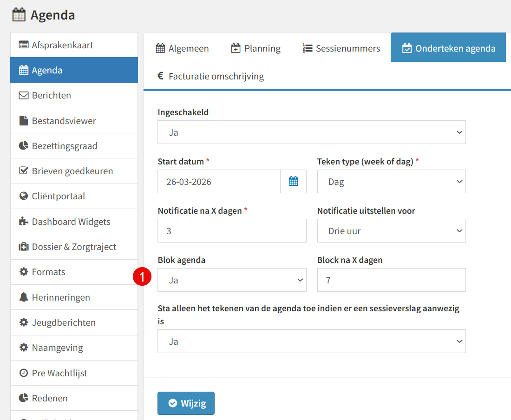Open Herinneringen settings link
The height and width of the screenshot is (420, 511).
point(74,297)
